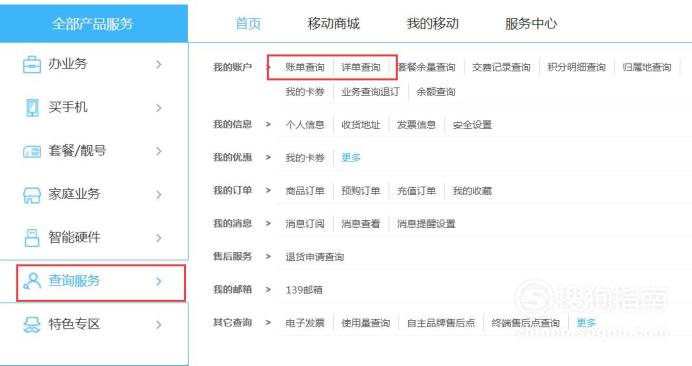Viewport: 692px width, 366px height.
Task: Expand the 家庭业务 chevron arrow
Action: tap(159, 194)
